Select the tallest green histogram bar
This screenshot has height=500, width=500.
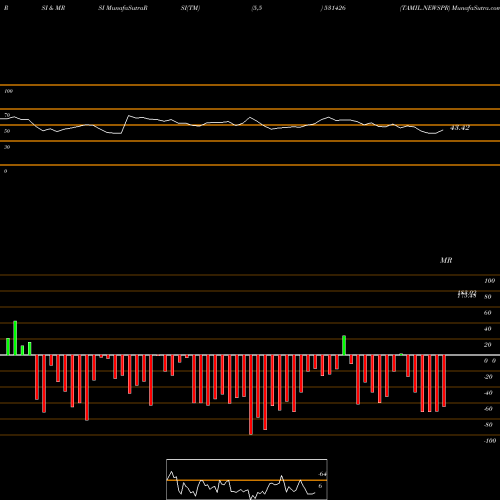click(15, 338)
